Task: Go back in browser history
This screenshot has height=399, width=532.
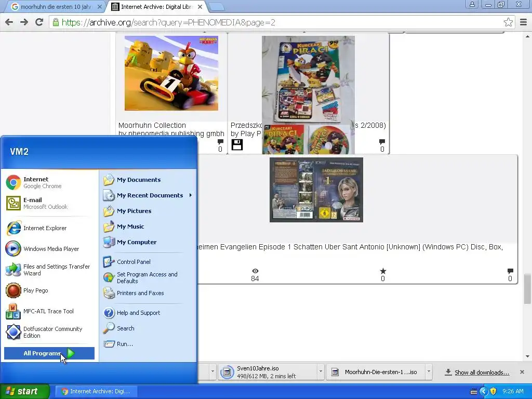Action: pos(9,22)
